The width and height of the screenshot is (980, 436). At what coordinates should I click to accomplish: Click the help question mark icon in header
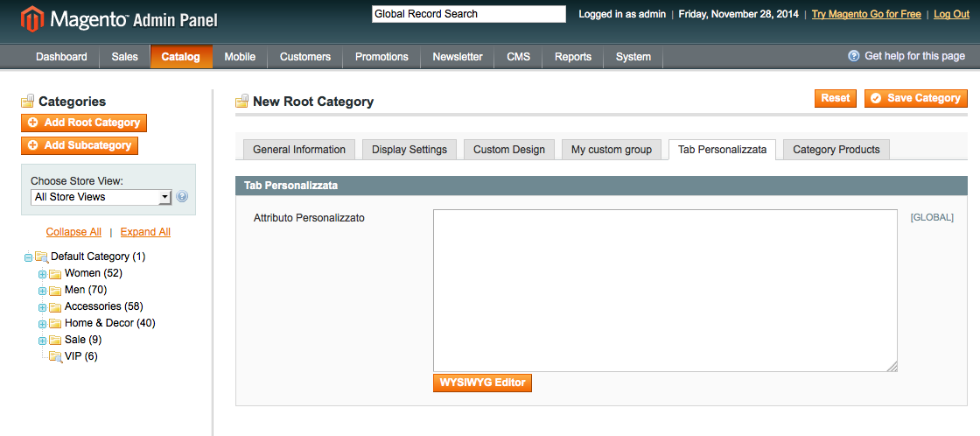(854, 56)
